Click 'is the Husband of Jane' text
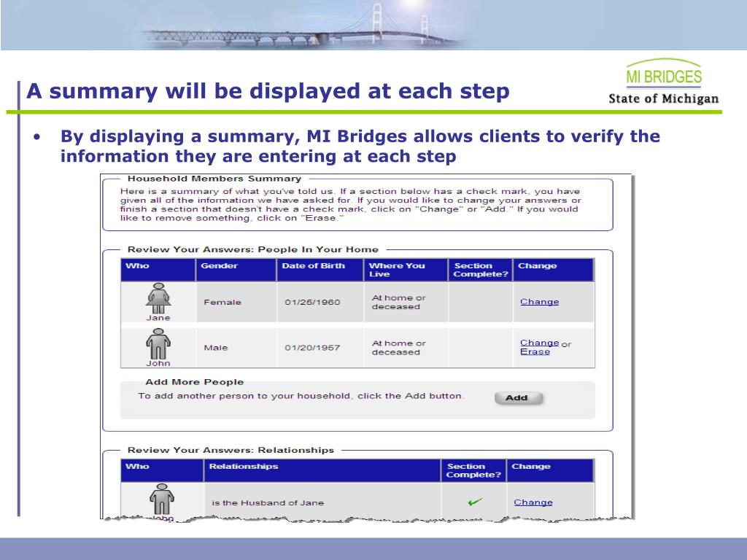Screen dimensions: 747x560 pyautogui.click(x=268, y=502)
